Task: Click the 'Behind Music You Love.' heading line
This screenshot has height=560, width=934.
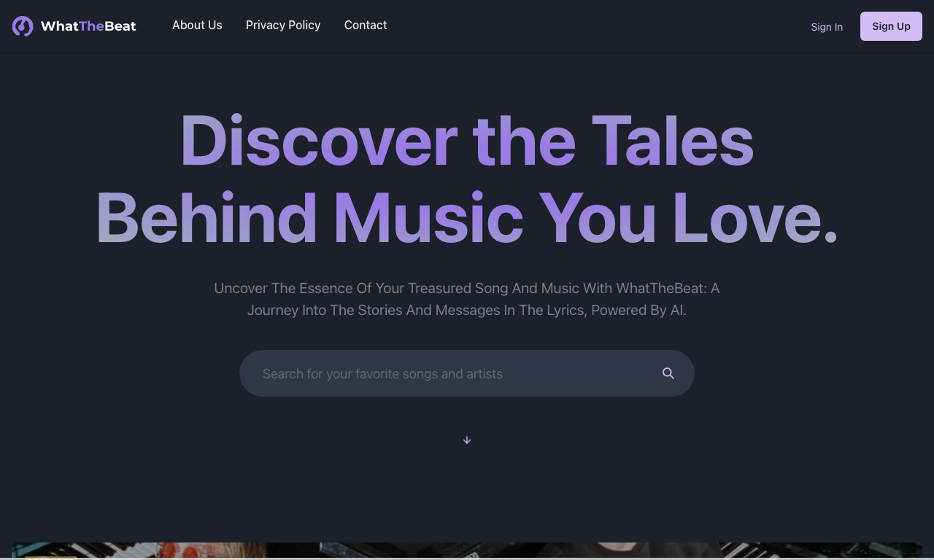Action: click(467, 218)
